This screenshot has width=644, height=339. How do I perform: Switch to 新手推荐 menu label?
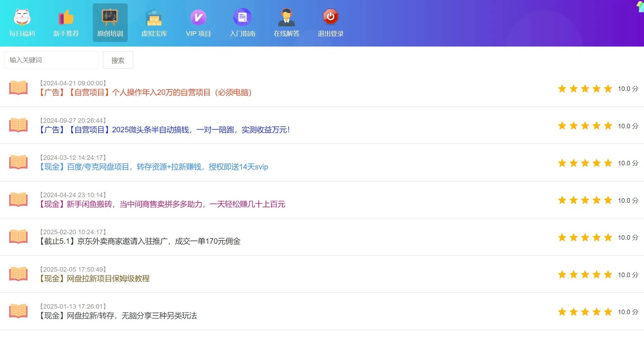pyautogui.click(x=66, y=34)
